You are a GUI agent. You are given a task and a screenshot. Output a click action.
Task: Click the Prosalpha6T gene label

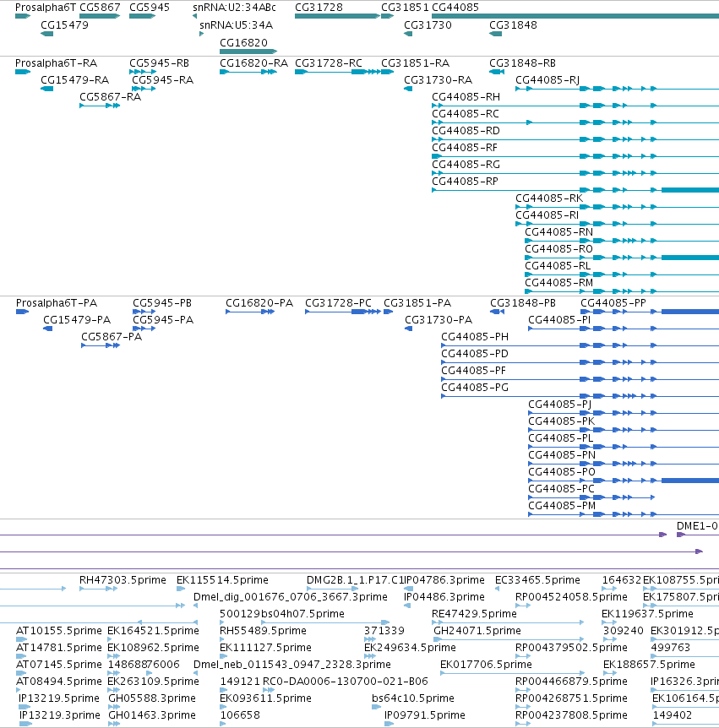click(x=46, y=8)
